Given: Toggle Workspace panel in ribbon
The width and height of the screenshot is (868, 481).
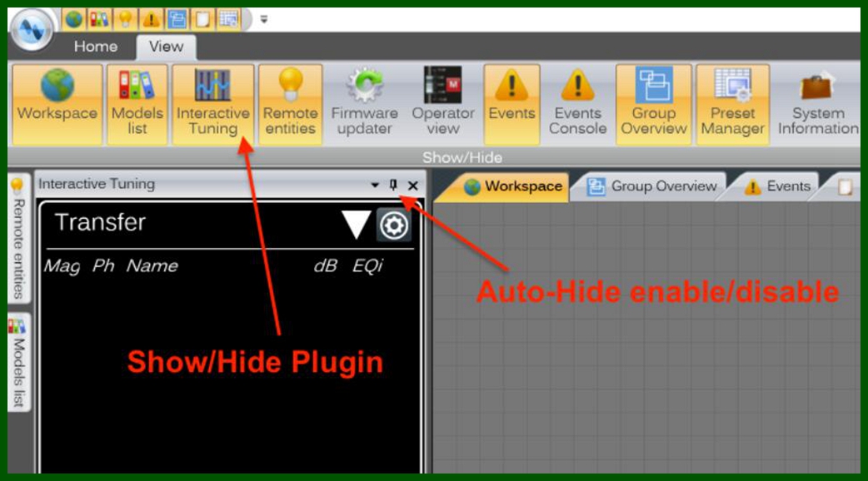Looking at the screenshot, I should pos(57,105).
